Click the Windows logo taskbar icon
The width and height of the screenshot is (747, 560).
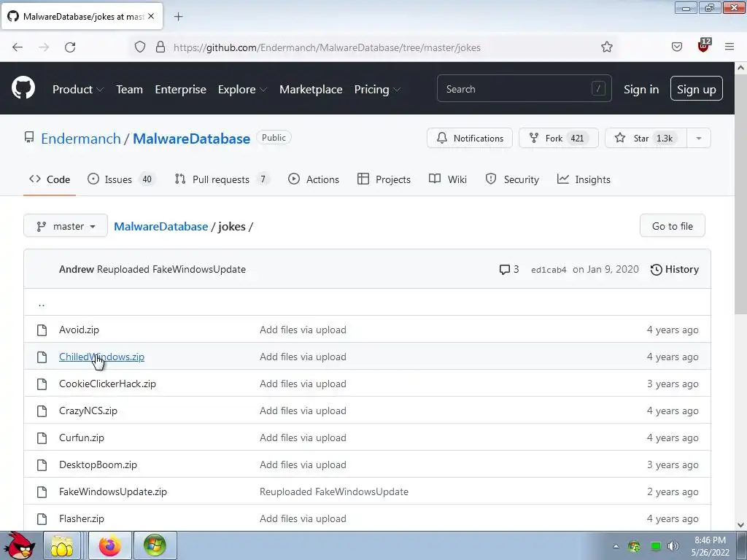[x=155, y=545]
